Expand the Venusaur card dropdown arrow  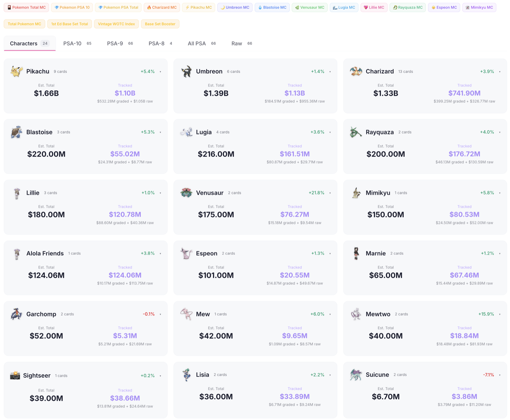(x=330, y=193)
